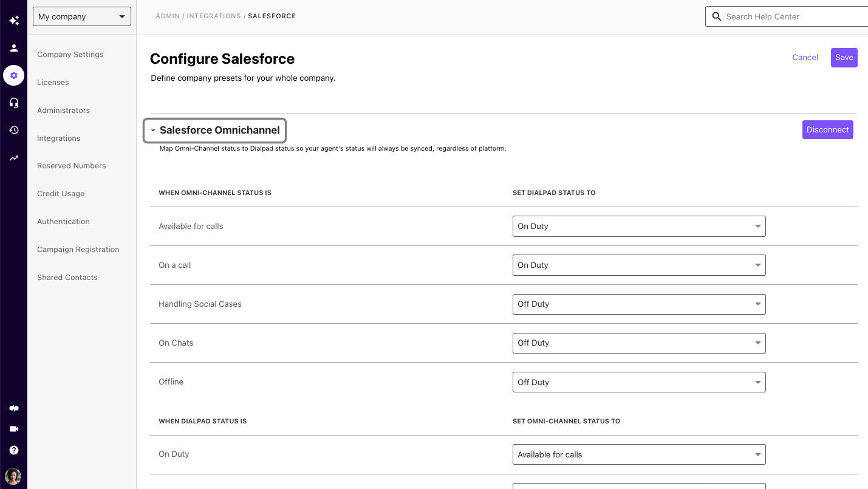Click the Available for calls row label
The width and height of the screenshot is (868, 489).
pyautogui.click(x=191, y=226)
